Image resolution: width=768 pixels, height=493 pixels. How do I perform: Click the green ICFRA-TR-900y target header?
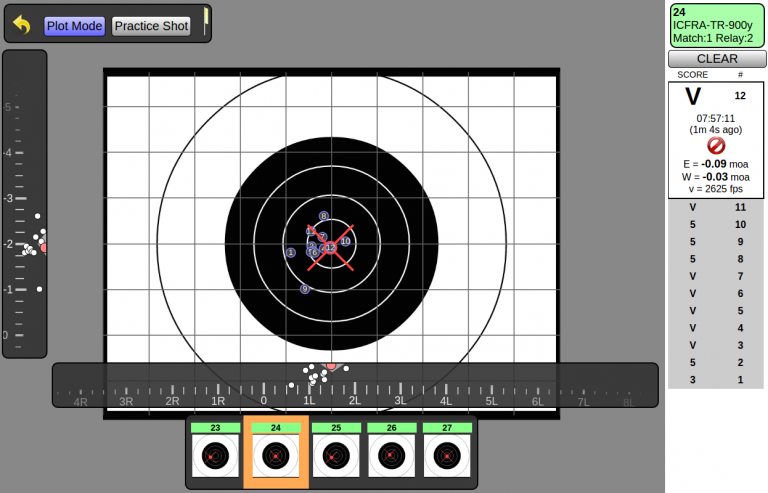pos(716,24)
